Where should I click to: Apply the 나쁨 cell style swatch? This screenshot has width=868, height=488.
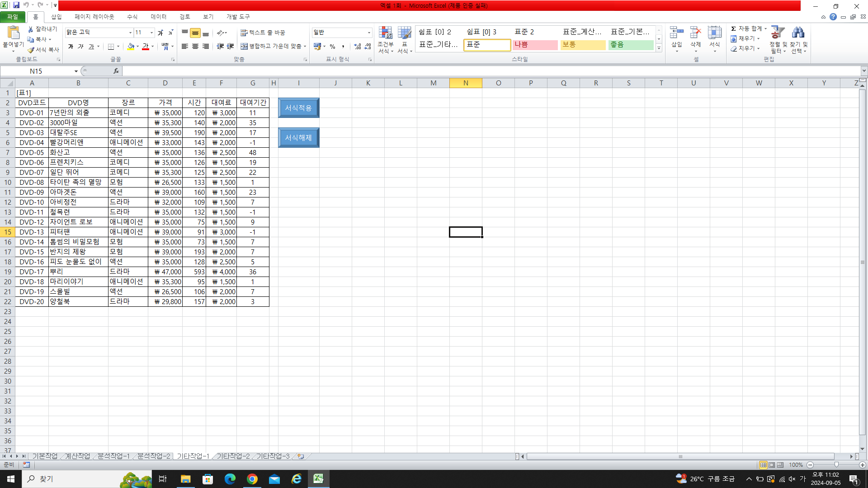(535, 45)
